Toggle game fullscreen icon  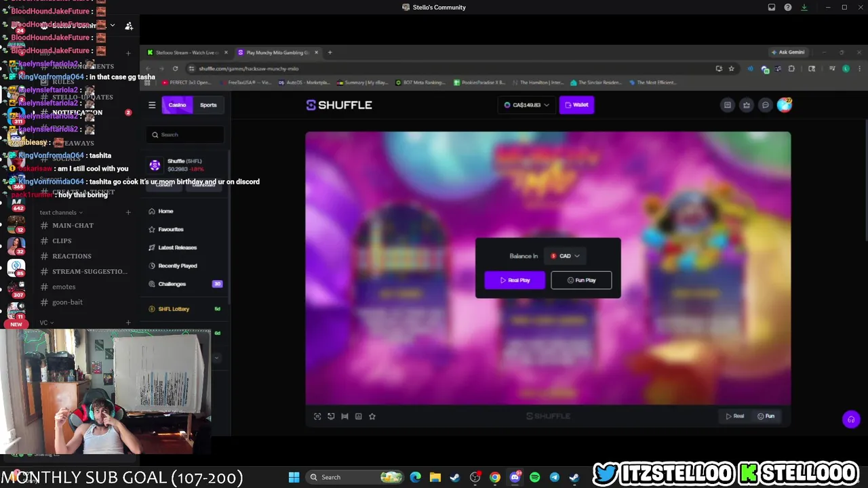(317, 416)
